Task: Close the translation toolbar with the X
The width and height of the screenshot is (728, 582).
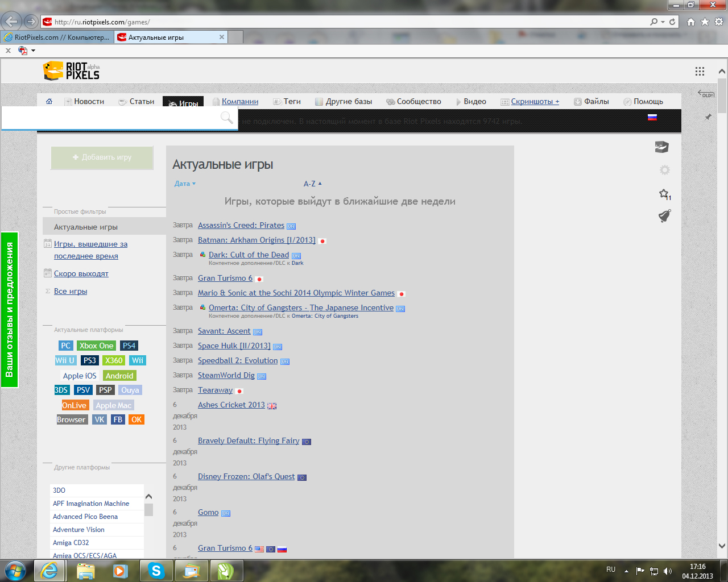Action: tap(8, 51)
